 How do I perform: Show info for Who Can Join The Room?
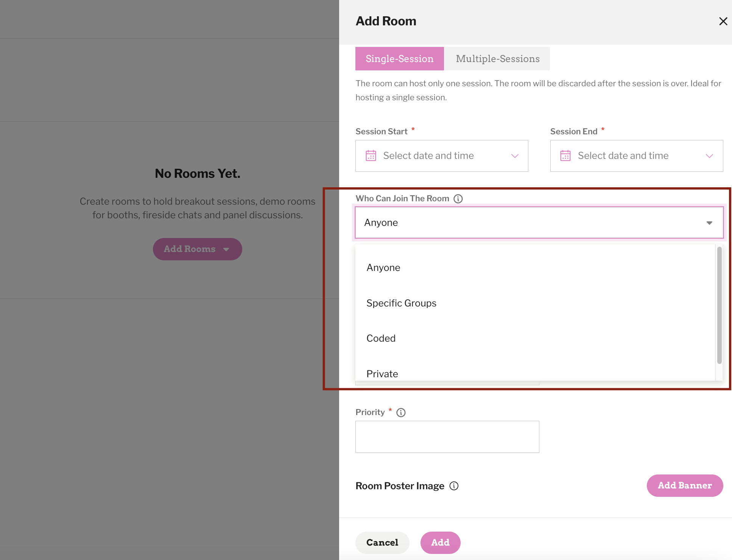[458, 199]
